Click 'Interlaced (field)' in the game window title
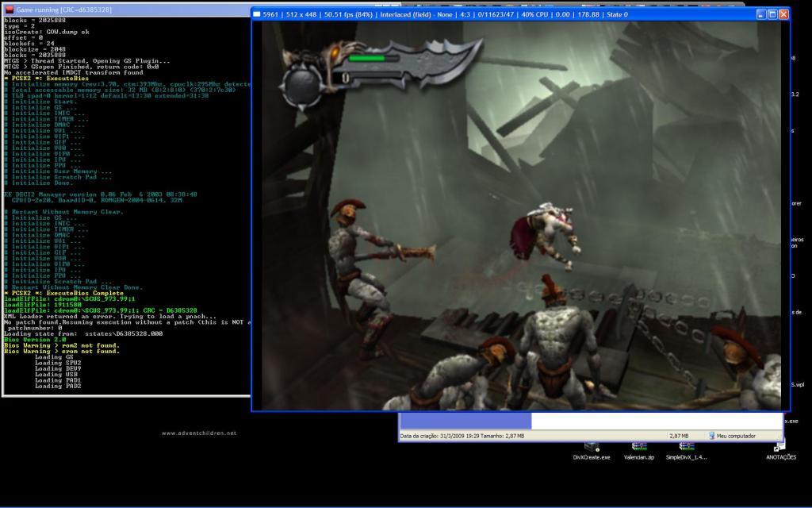The width and height of the screenshot is (812, 508). tap(405, 14)
